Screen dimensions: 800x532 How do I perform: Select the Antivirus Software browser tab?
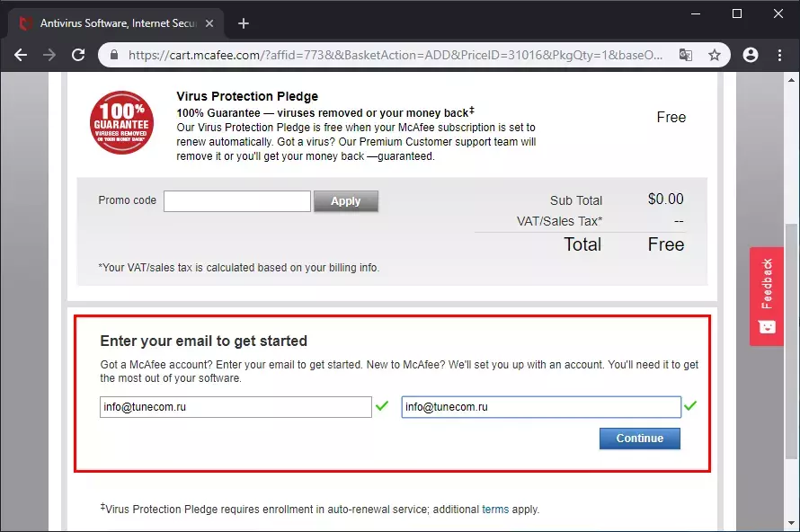coord(116,23)
